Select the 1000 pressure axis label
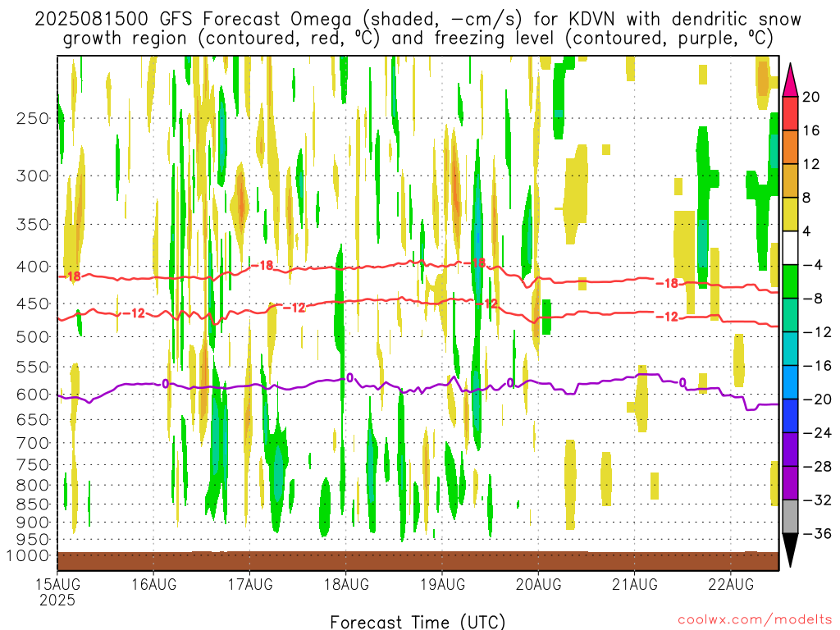Viewport: 840px width, 630px height. (28, 556)
